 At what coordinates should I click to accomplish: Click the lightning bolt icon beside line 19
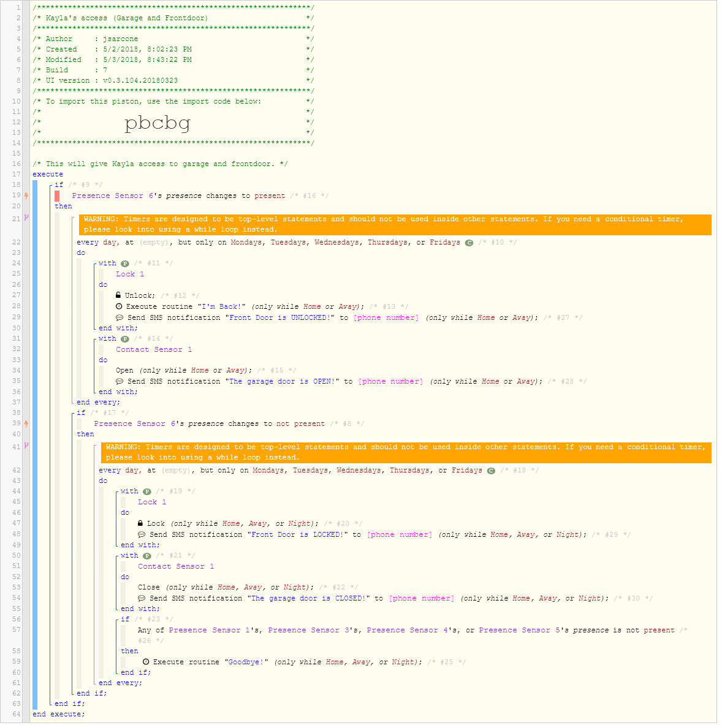tap(26, 196)
